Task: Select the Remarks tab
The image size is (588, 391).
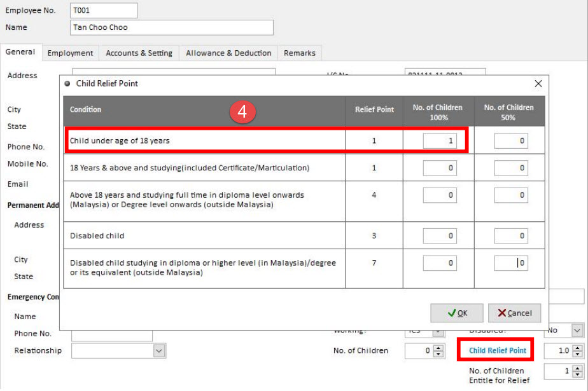Action: pyautogui.click(x=299, y=53)
